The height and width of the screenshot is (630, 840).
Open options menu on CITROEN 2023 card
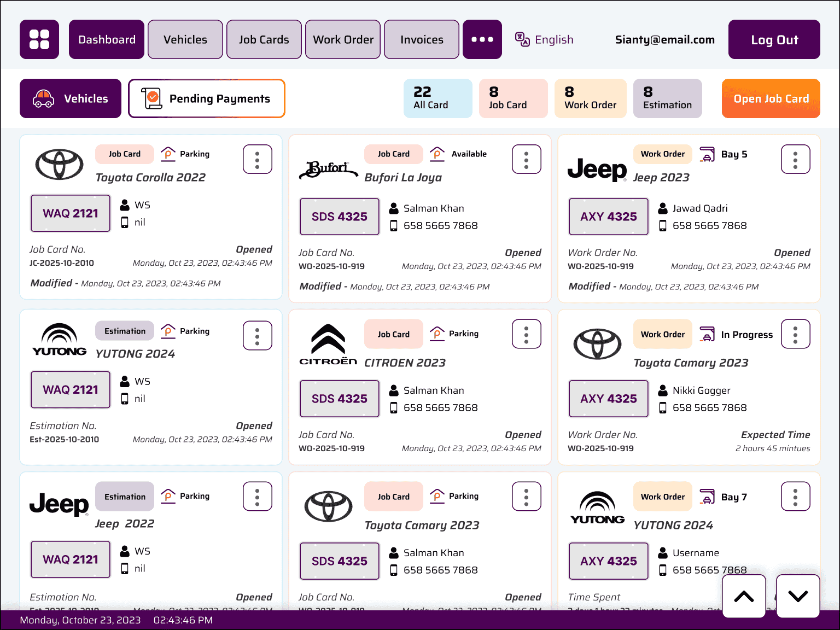click(526, 334)
